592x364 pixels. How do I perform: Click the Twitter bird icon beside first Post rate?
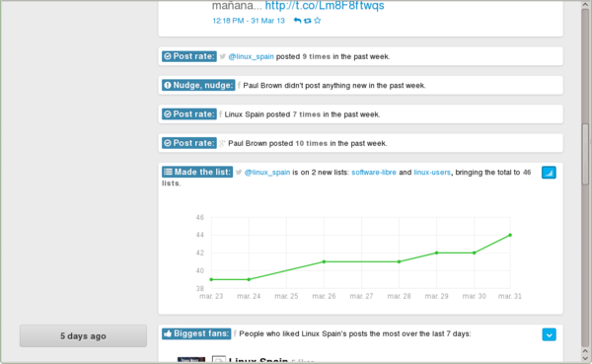pyautogui.click(x=222, y=56)
